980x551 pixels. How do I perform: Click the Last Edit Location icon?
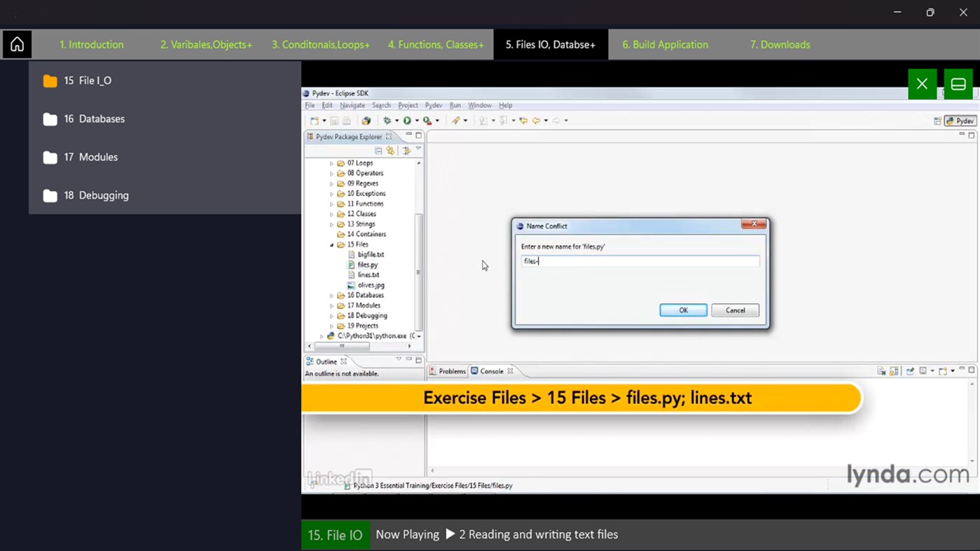[x=523, y=120]
